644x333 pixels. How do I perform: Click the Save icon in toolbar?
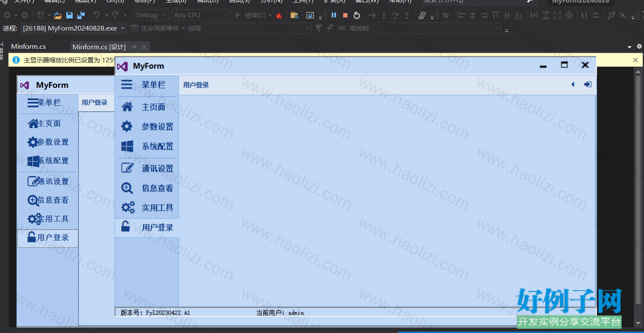click(x=69, y=15)
